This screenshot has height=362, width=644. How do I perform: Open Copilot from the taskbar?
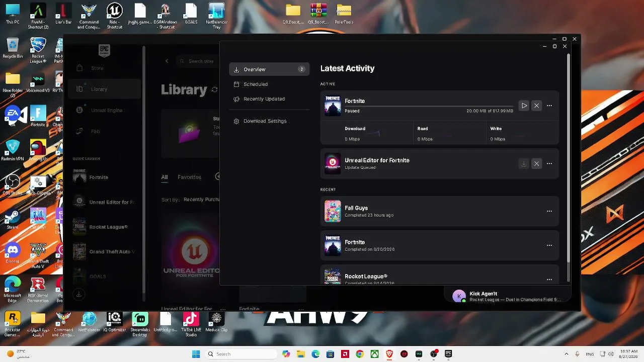coord(286,354)
